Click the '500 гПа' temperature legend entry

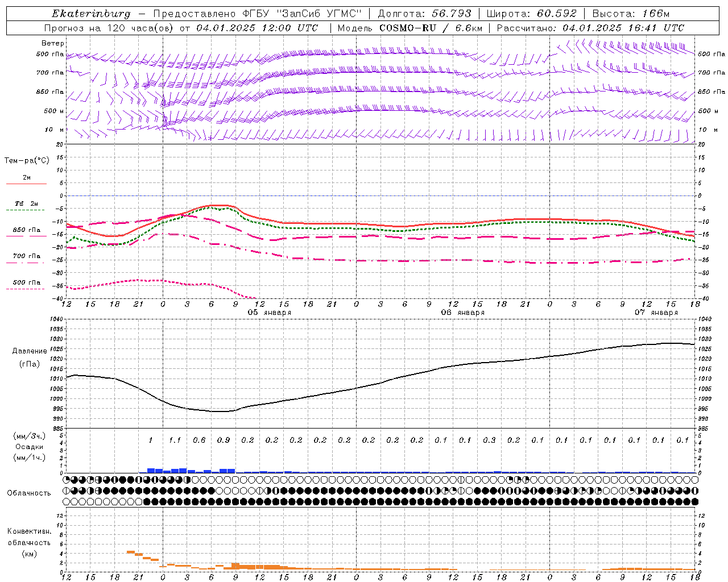(x=27, y=282)
